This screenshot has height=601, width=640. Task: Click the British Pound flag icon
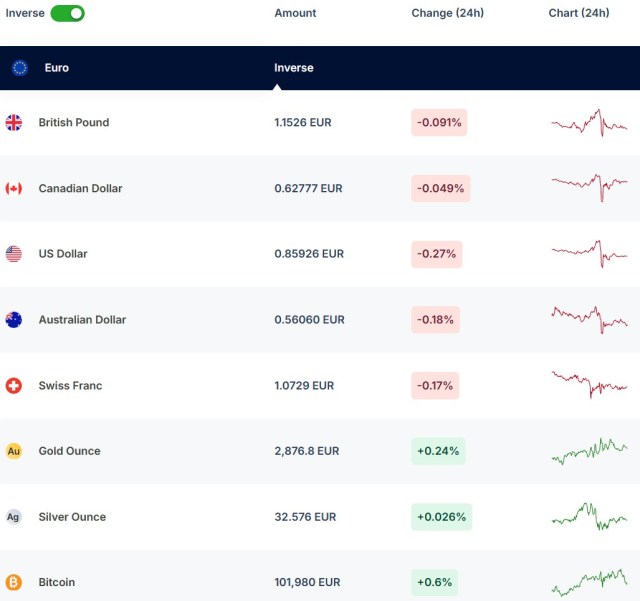coord(14,123)
